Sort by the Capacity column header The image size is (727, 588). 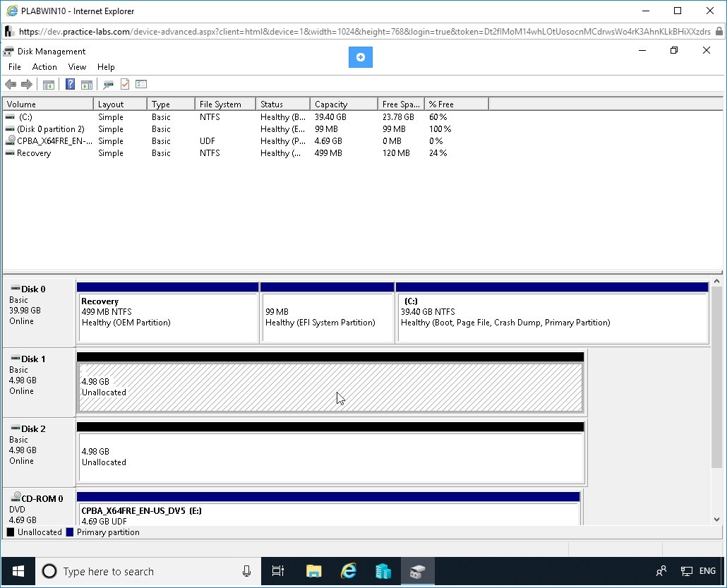pos(344,104)
